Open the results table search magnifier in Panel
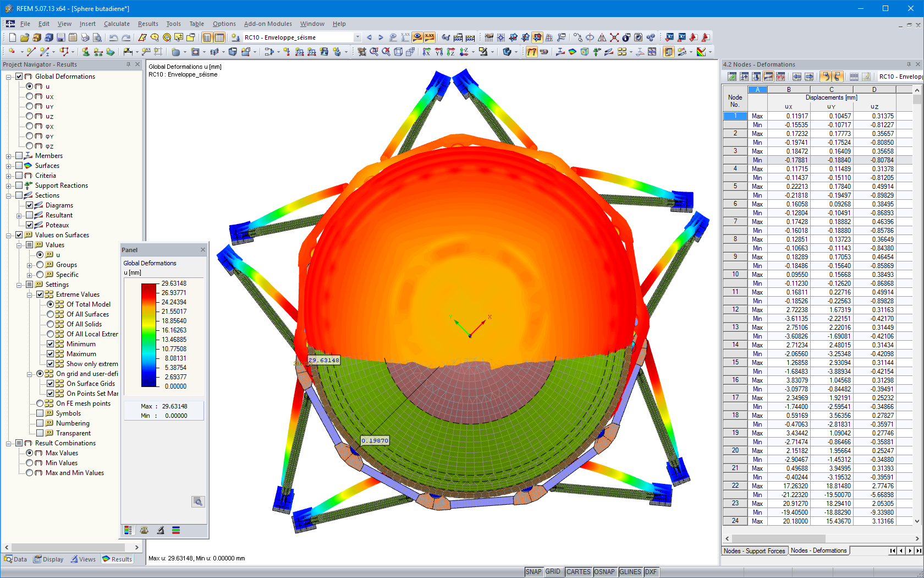Screen dimensions: 924x578 (198, 501)
